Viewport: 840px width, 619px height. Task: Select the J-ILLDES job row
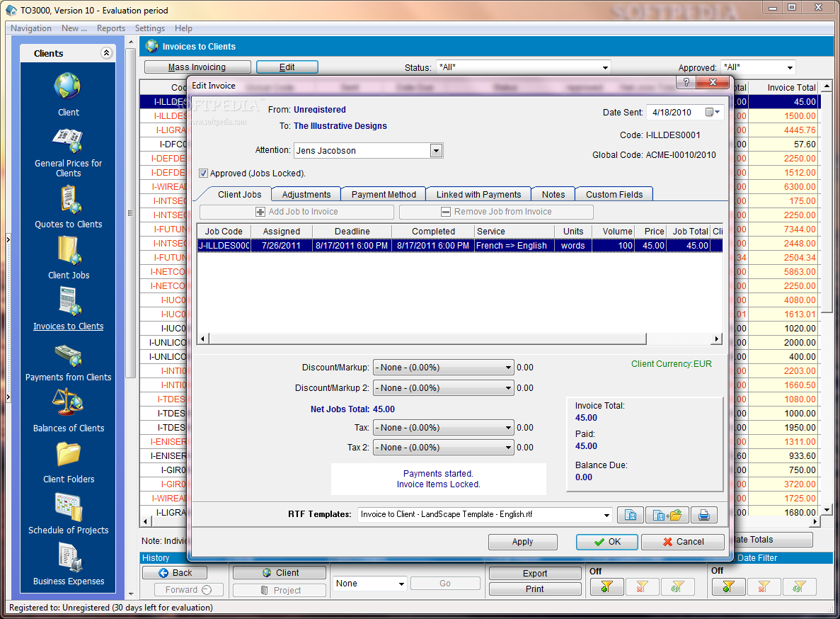point(460,246)
